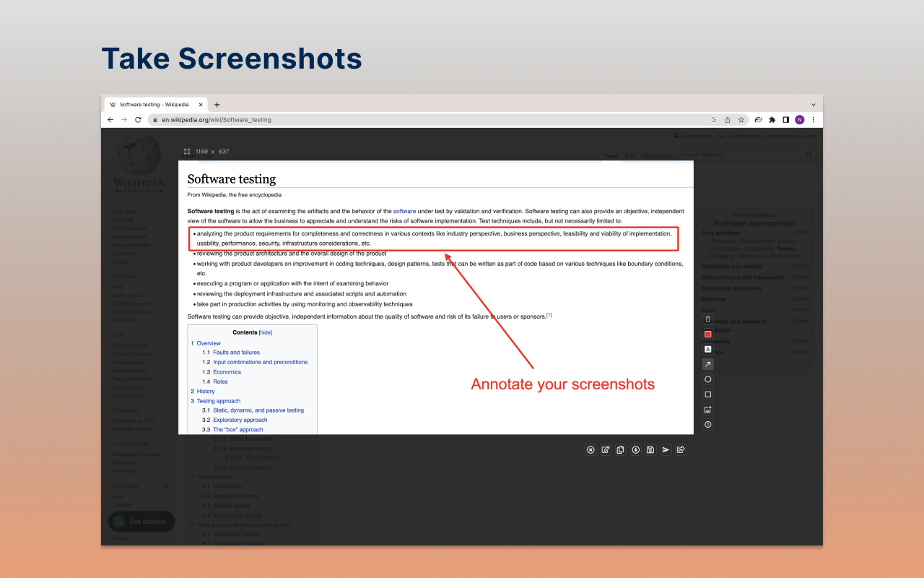This screenshot has height=578, width=924.
Task: Download the captured screenshot
Action: pyautogui.click(x=636, y=449)
